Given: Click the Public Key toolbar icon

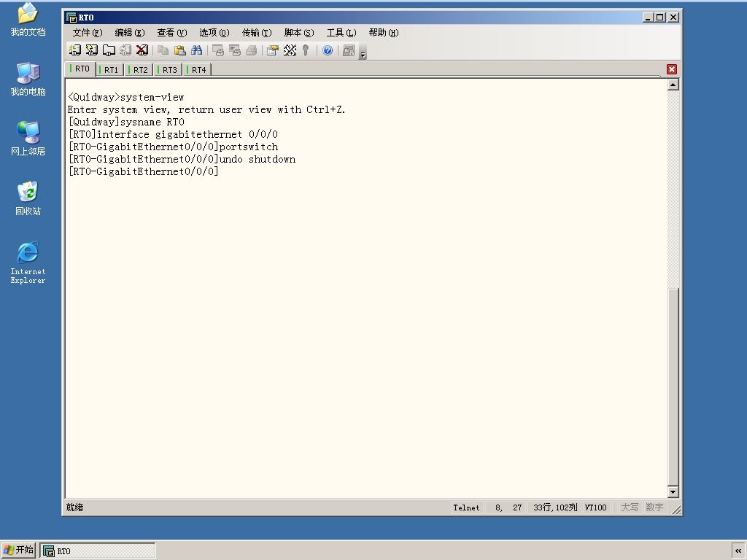Looking at the screenshot, I should 306,50.
